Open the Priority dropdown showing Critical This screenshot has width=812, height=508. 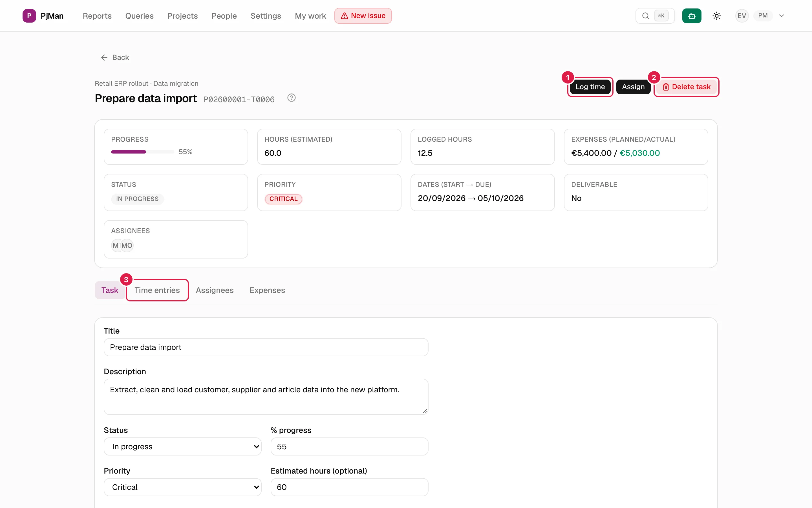click(182, 487)
